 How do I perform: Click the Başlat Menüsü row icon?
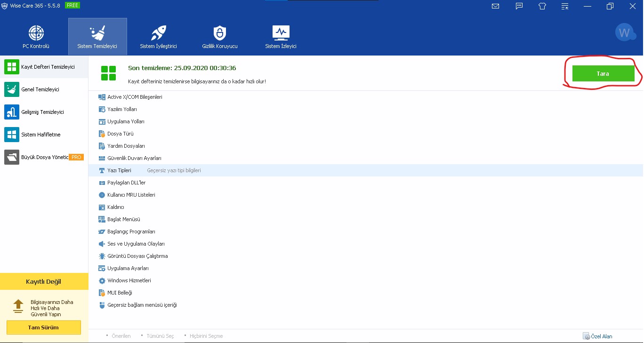(x=102, y=219)
